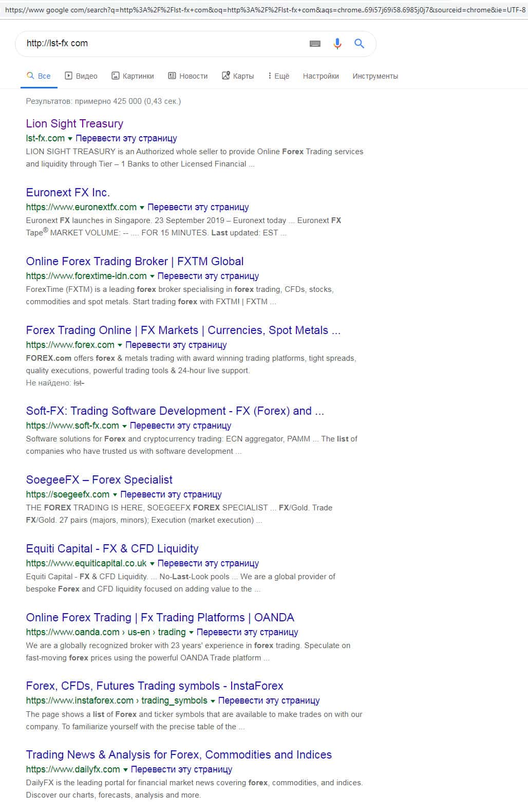Screen dimensions: 528x812
Task: Translate the lst-fx.com page via Перевести link
Action: pos(126,138)
